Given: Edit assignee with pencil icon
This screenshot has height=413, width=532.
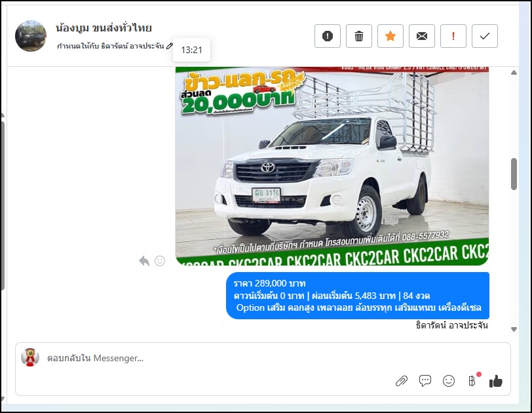Looking at the screenshot, I should click(x=170, y=46).
